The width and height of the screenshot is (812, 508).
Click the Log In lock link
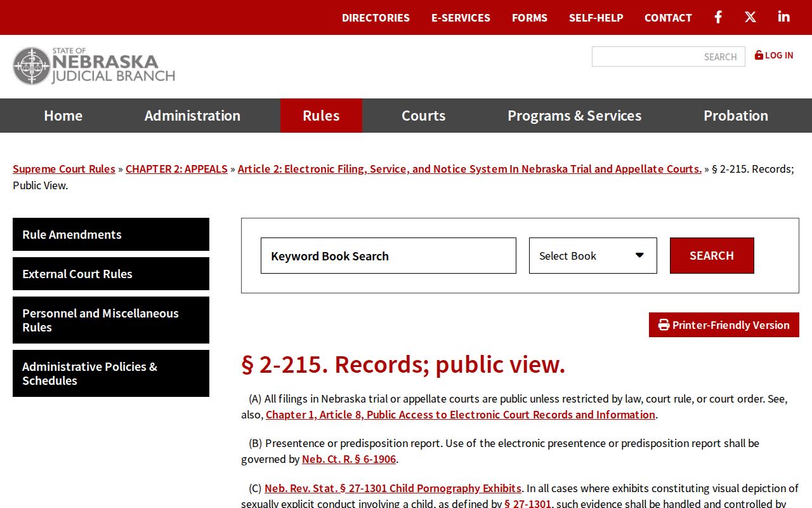[774, 55]
